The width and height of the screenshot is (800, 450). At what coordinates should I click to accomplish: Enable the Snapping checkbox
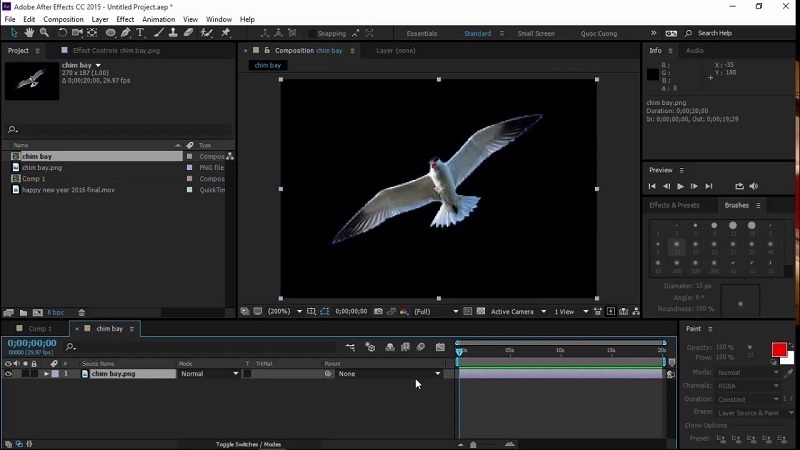(311, 33)
